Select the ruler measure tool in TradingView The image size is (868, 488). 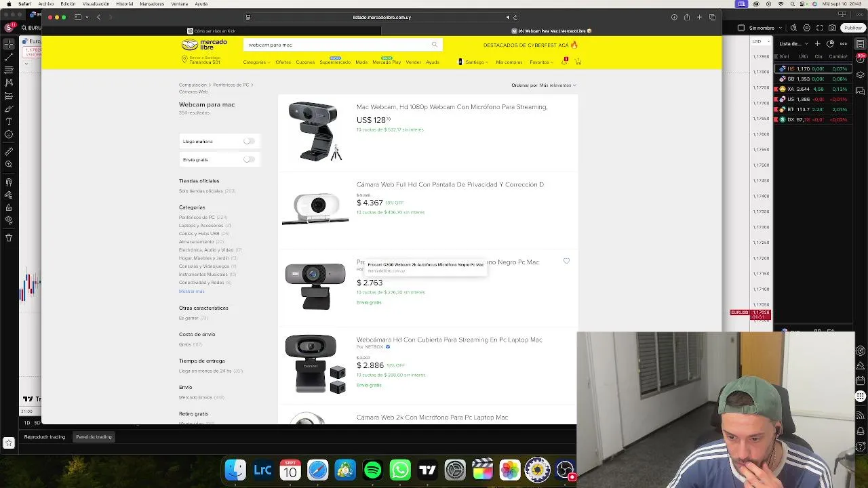point(9,151)
